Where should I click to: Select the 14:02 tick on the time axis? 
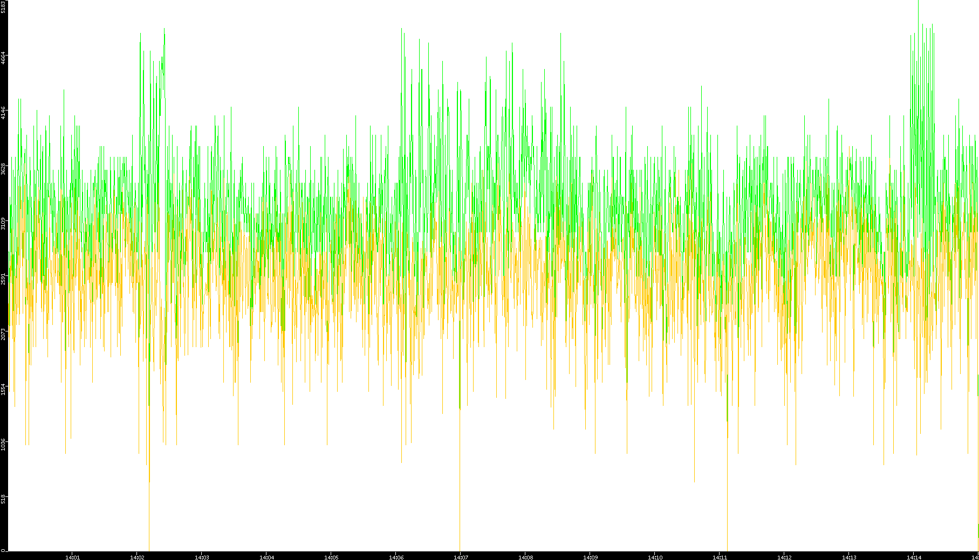coord(137,557)
